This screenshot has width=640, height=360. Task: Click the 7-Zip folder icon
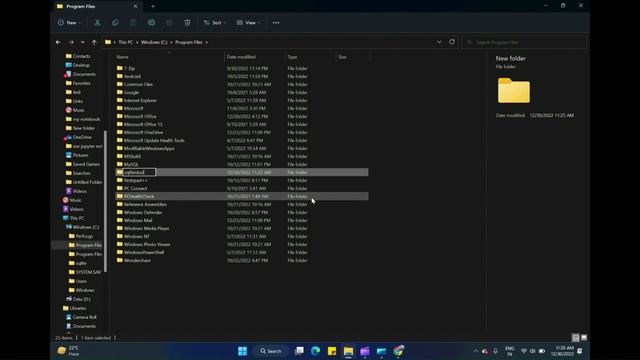pyautogui.click(x=120, y=68)
